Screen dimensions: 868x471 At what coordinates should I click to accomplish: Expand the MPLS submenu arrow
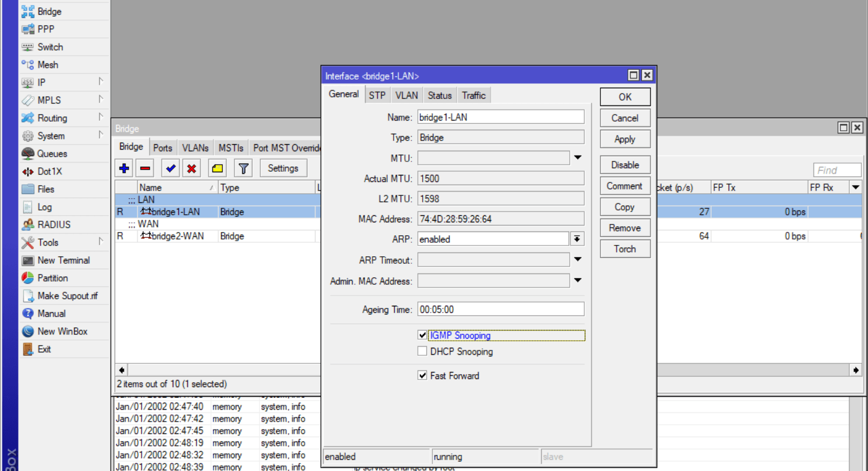(101, 99)
